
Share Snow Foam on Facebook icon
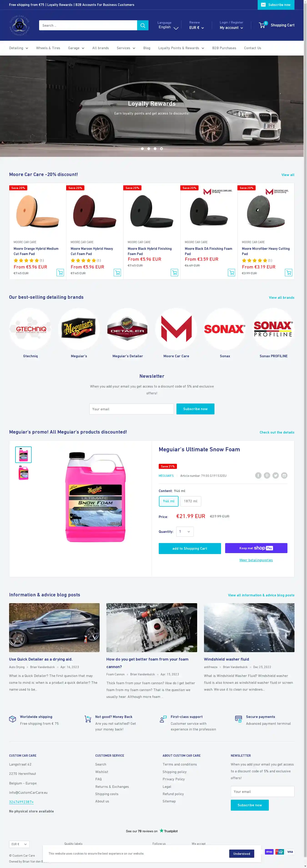coord(258,475)
